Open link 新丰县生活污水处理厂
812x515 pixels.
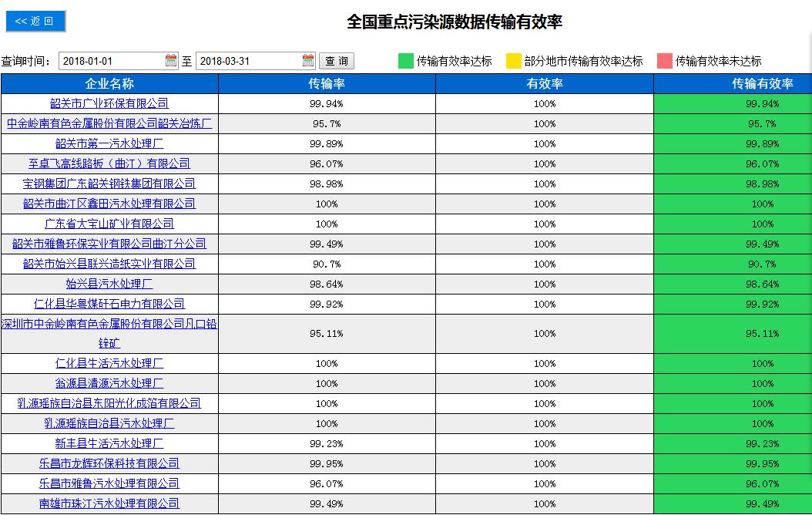point(109,444)
